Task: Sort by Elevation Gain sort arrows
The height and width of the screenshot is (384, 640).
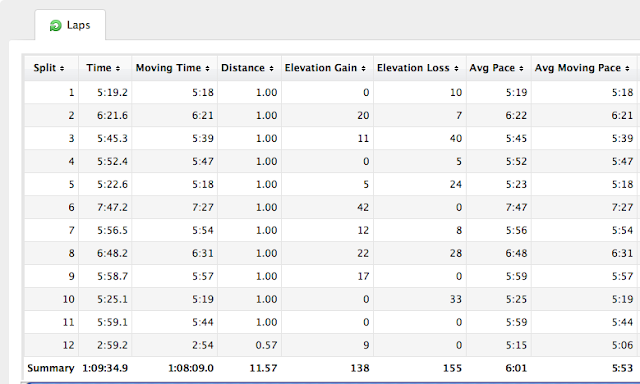Action: pos(363,69)
